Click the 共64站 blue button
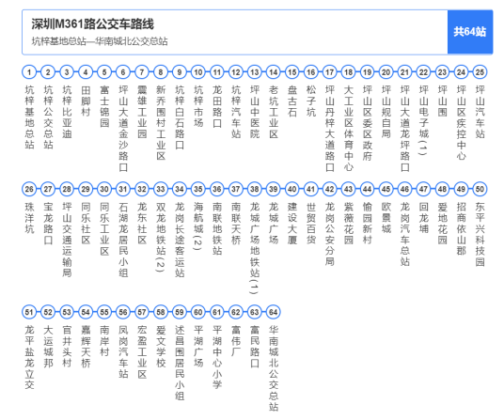The image size is (504, 420). (x=469, y=32)
